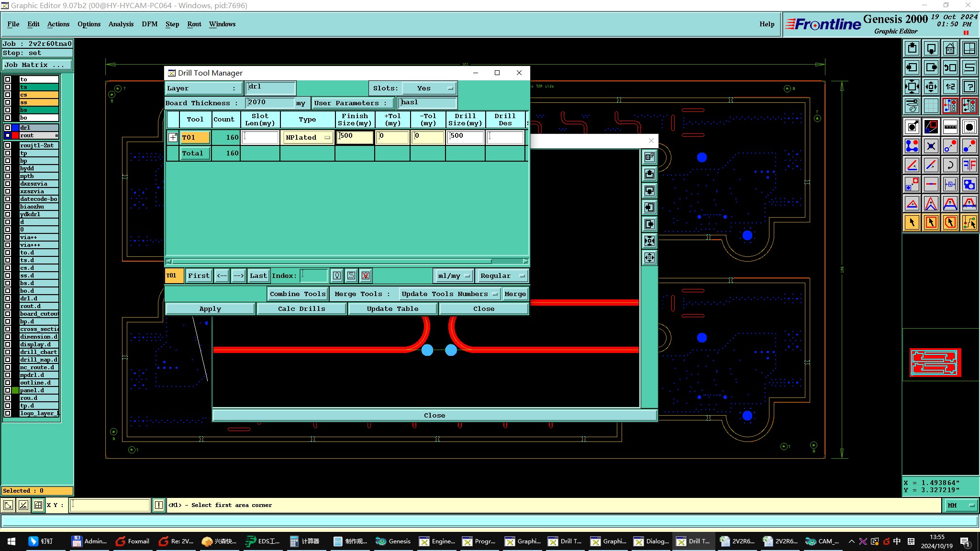980x551 pixels.
Task: Click the red X delete tool icon
Action: click(x=366, y=275)
